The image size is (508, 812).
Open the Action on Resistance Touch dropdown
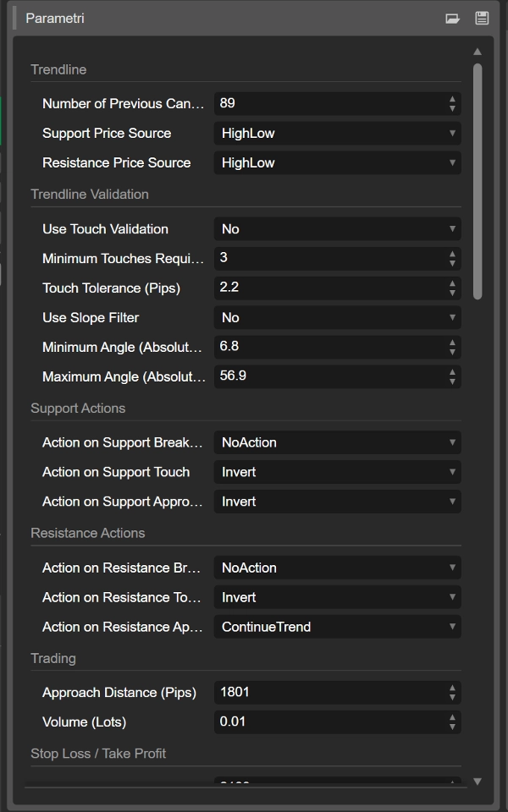point(337,596)
